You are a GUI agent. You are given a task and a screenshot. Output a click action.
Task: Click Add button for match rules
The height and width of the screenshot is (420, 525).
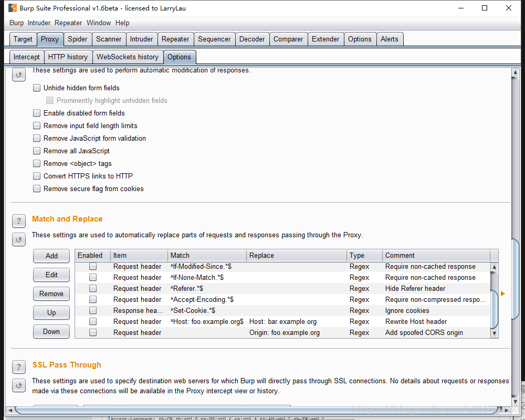[x=51, y=256]
